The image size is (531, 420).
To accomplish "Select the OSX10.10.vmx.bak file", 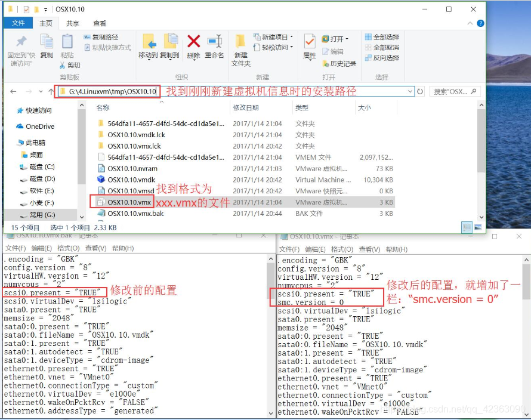I will (x=135, y=214).
